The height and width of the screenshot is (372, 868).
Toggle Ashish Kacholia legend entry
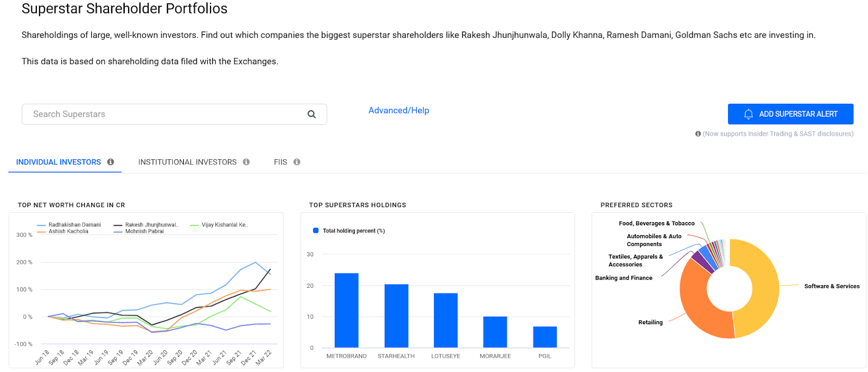(x=62, y=231)
